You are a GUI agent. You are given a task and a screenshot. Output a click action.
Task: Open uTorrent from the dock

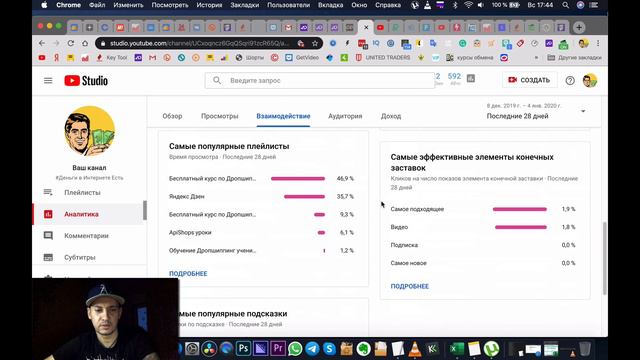point(491,349)
